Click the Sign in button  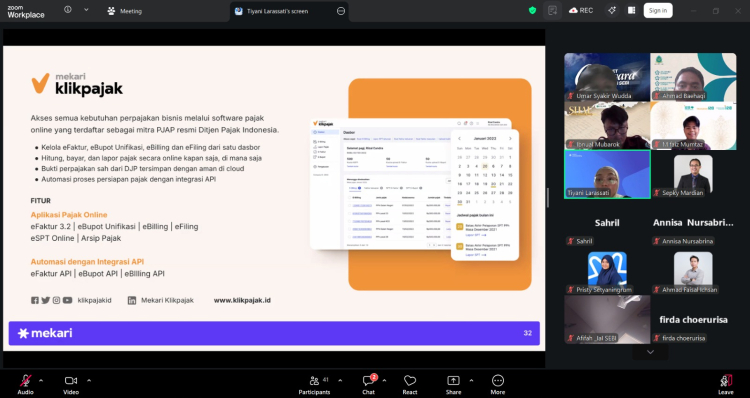click(x=658, y=11)
